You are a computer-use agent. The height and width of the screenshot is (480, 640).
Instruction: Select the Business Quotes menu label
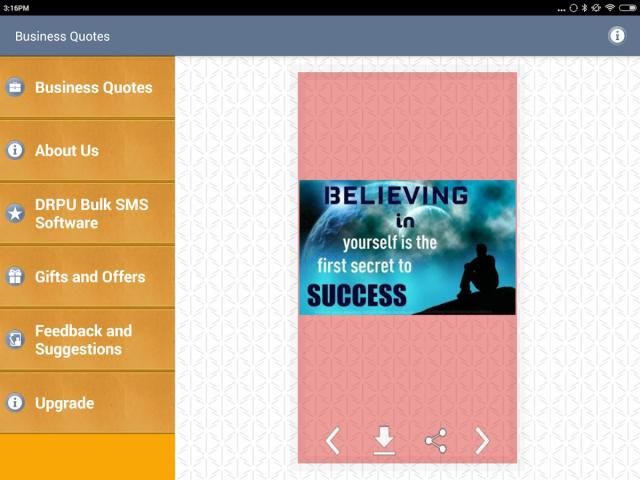[94, 87]
